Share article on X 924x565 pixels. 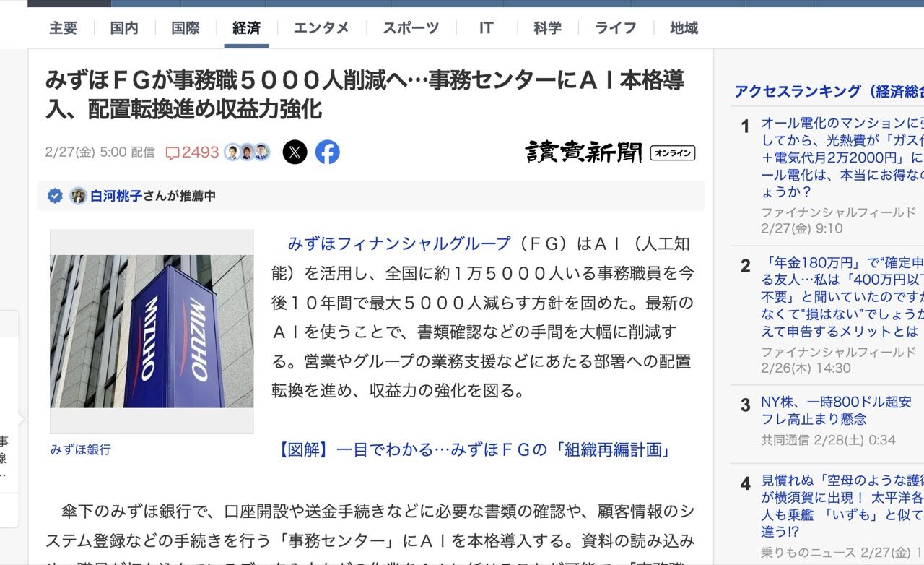[x=295, y=152]
